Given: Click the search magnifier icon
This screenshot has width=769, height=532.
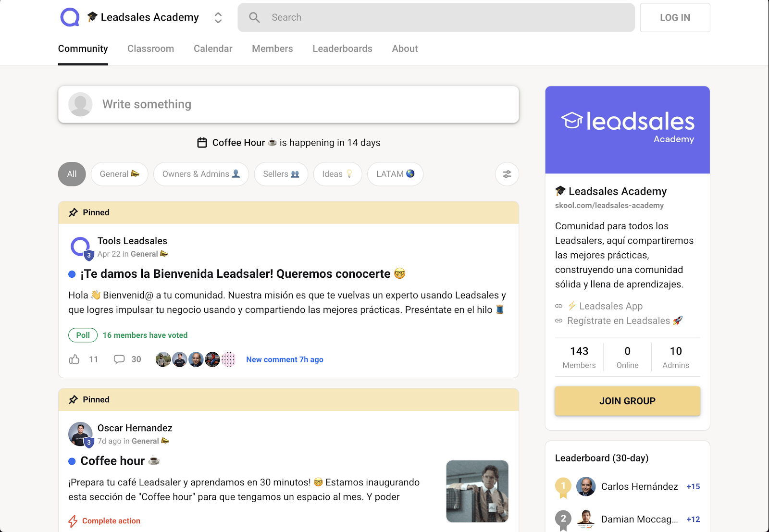Looking at the screenshot, I should [x=254, y=18].
